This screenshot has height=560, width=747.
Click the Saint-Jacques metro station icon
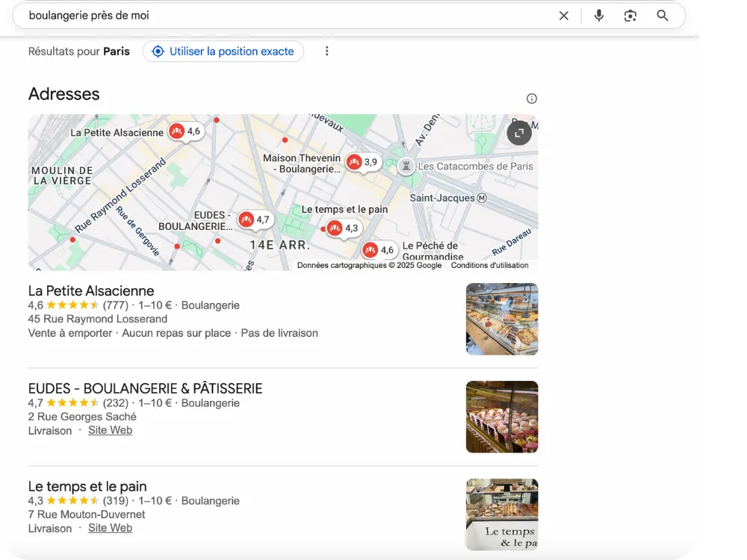tap(482, 198)
